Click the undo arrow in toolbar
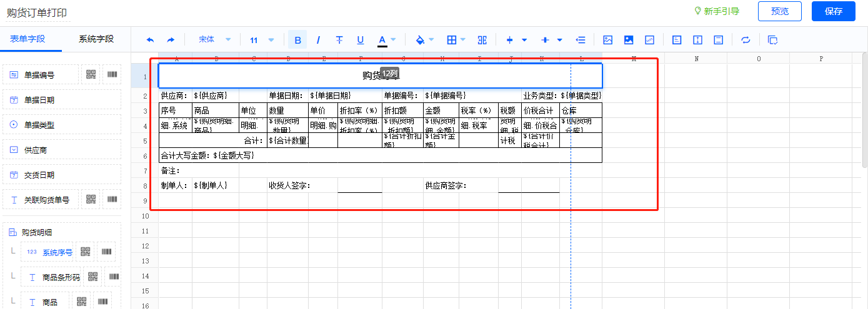Screen dimensions: 868x309 [x=150, y=40]
